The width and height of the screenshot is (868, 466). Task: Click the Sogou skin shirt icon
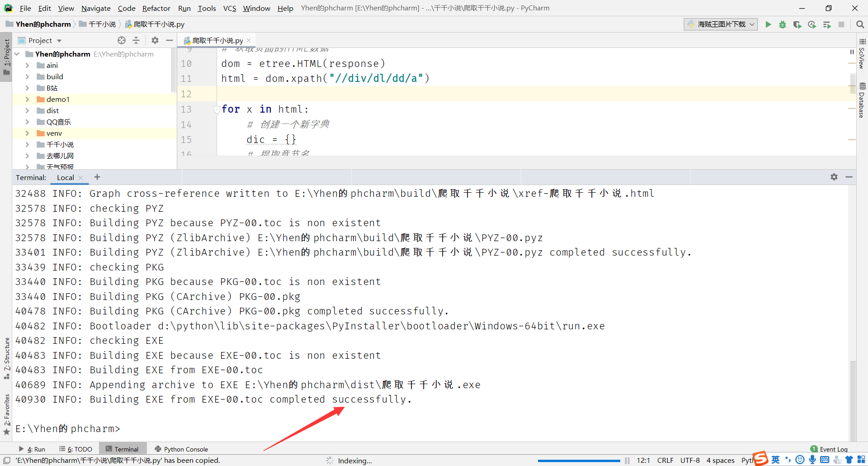pos(849,460)
